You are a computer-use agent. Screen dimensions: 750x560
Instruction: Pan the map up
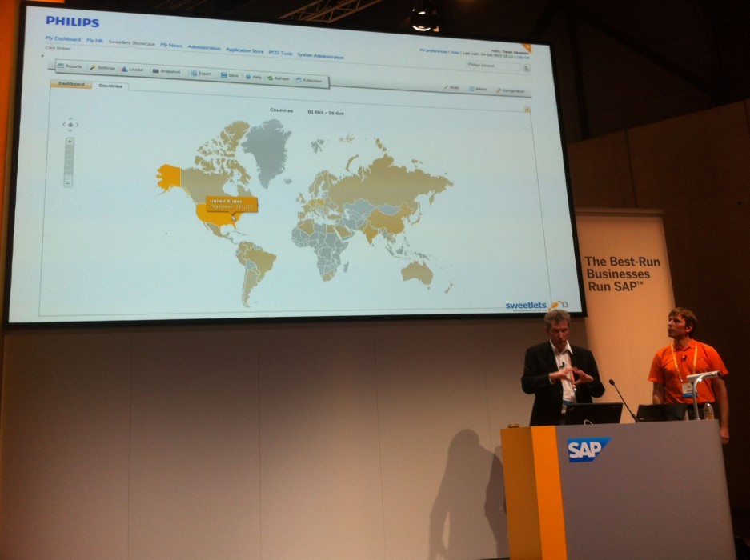coord(70,118)
